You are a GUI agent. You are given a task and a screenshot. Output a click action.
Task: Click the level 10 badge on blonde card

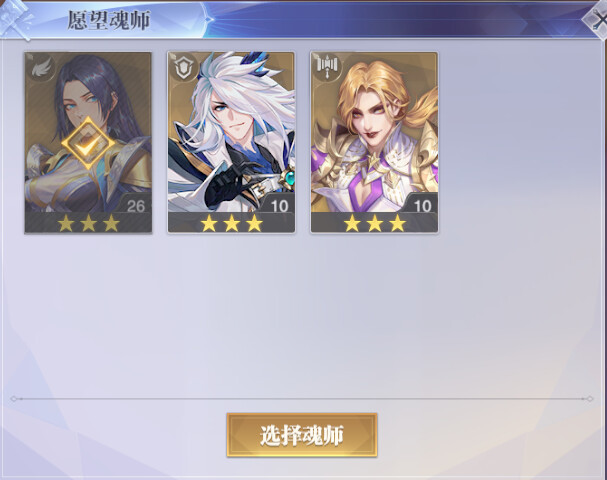tap(422, 206)
